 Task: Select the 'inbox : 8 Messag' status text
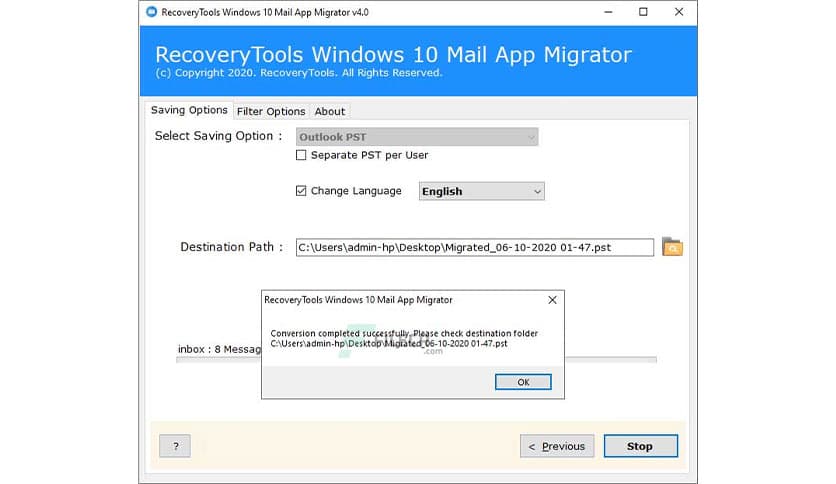[219, 349]
